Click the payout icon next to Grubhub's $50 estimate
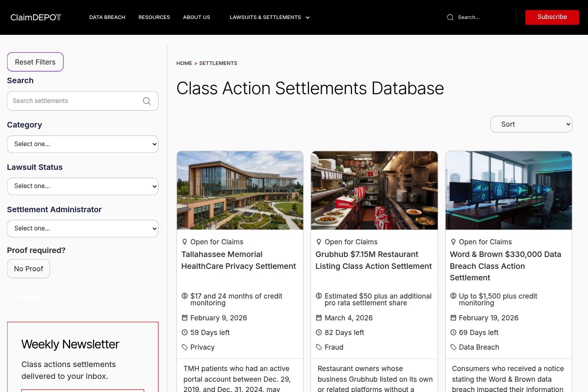Screen dimensions: 588x392 319,296
